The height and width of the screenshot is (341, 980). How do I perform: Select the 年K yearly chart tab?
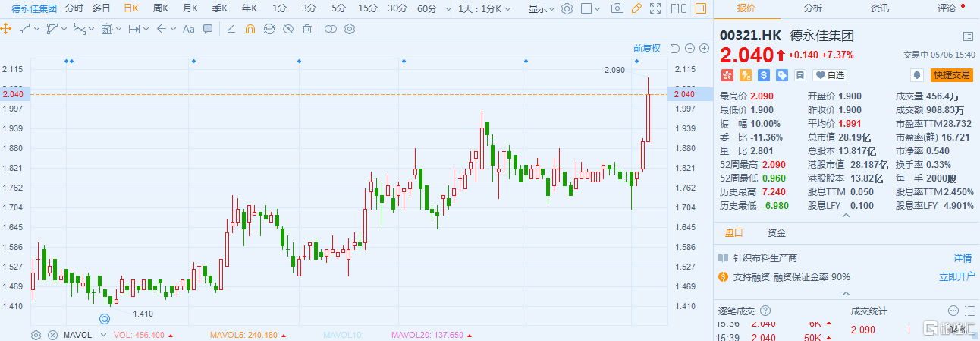250,9
